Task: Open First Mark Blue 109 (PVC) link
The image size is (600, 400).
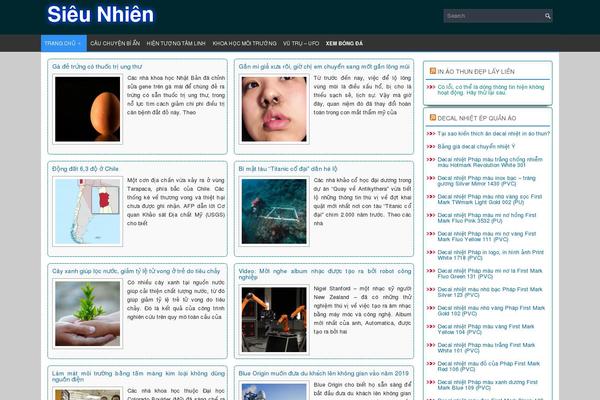Action: click(x=488, y=385)
